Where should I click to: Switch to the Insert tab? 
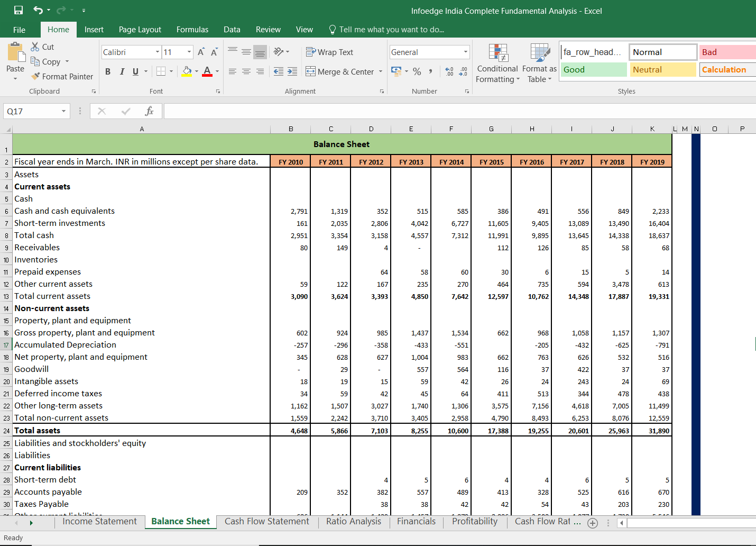[x=94, y=30]
